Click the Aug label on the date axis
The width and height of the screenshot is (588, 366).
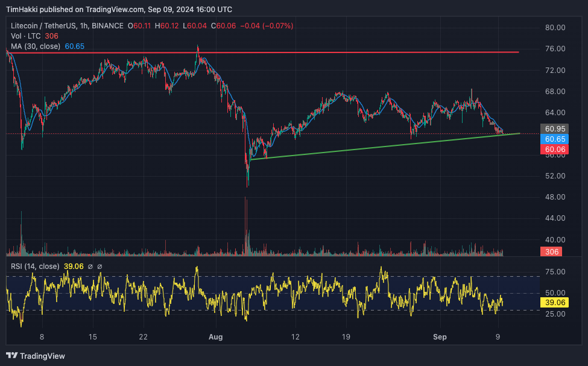tap(216, 336)
